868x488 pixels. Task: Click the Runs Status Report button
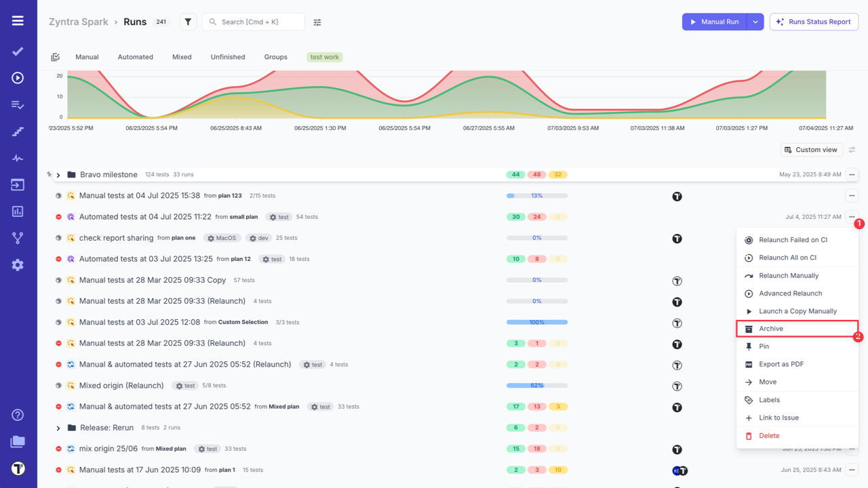pos(814,22)
